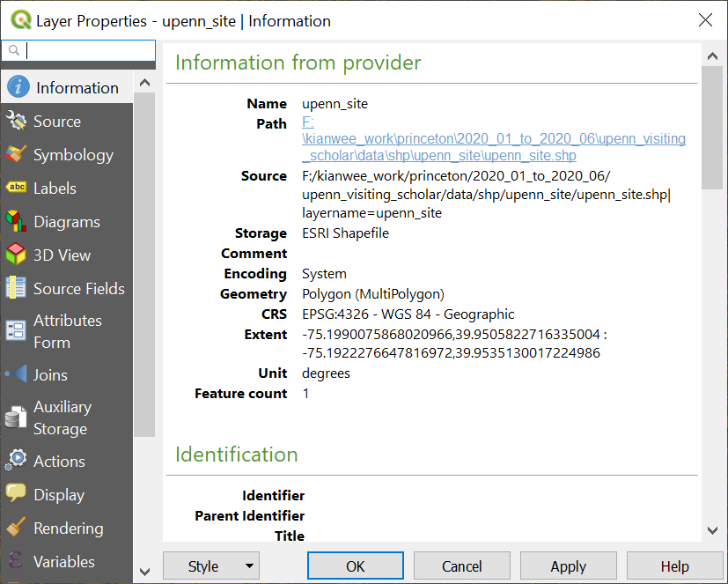
Task: Click the Diagrams chart icon
Action: point(16,222)
